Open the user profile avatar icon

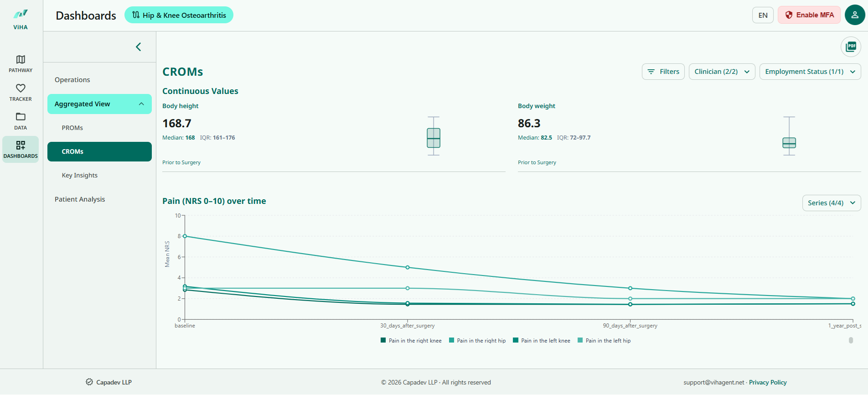tap(855, 15)
